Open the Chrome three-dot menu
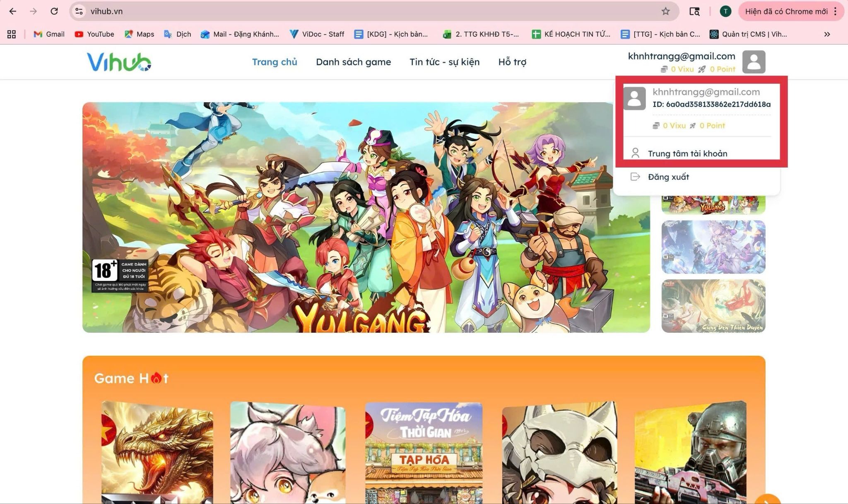 (835, 11)
